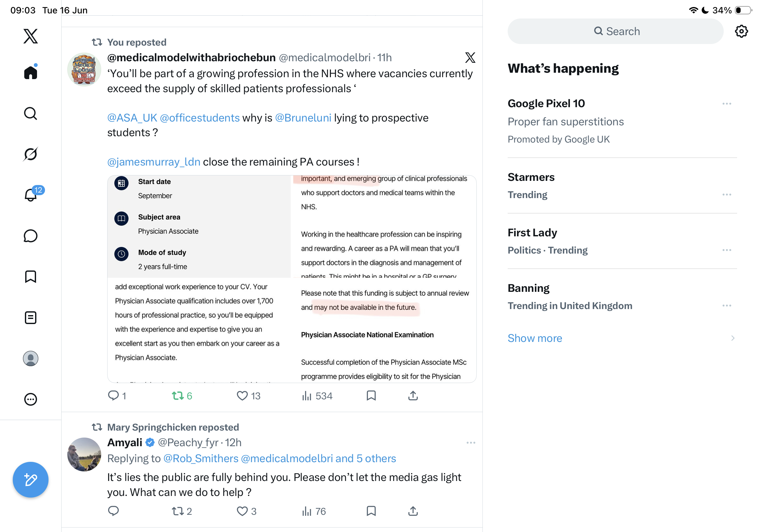Open settings gear next to Search

click(742, 31)
